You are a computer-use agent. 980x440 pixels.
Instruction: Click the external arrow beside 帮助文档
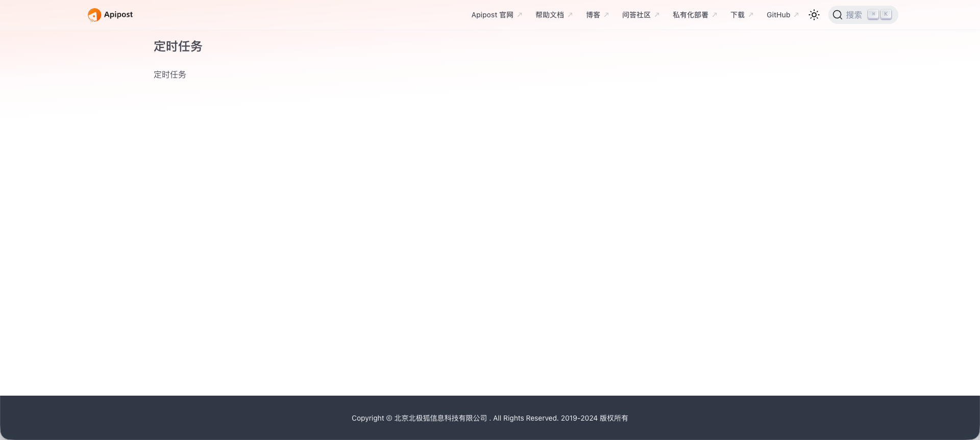tap(570, 15)
